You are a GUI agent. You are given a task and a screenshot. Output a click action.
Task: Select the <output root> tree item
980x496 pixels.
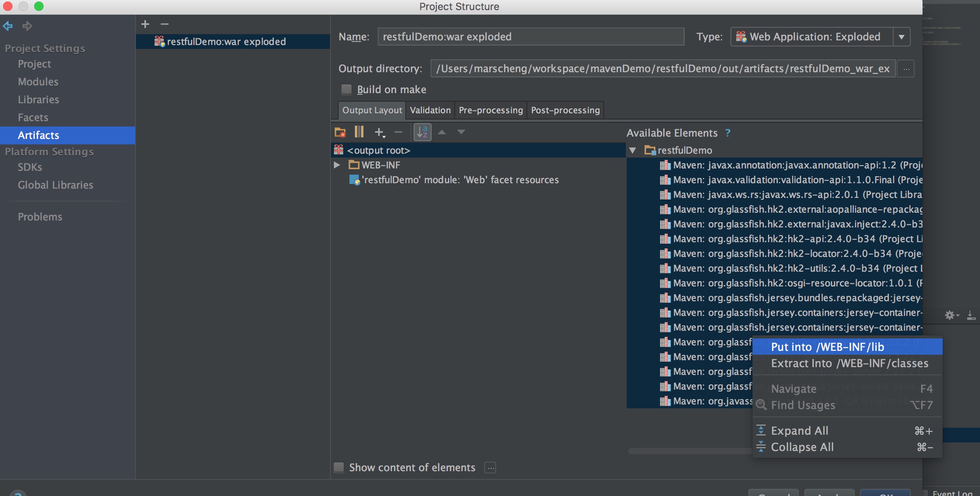click(x=478, y=150)
